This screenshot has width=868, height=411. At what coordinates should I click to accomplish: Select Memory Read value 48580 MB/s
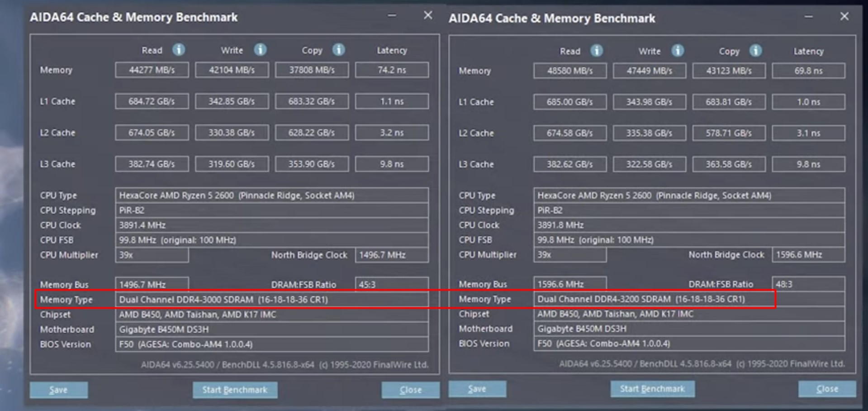coord(570,71)
